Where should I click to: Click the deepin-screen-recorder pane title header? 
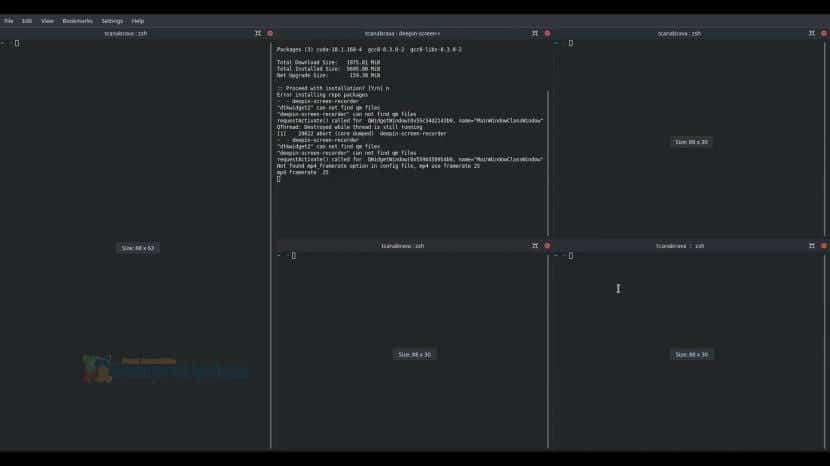point(402,33)
